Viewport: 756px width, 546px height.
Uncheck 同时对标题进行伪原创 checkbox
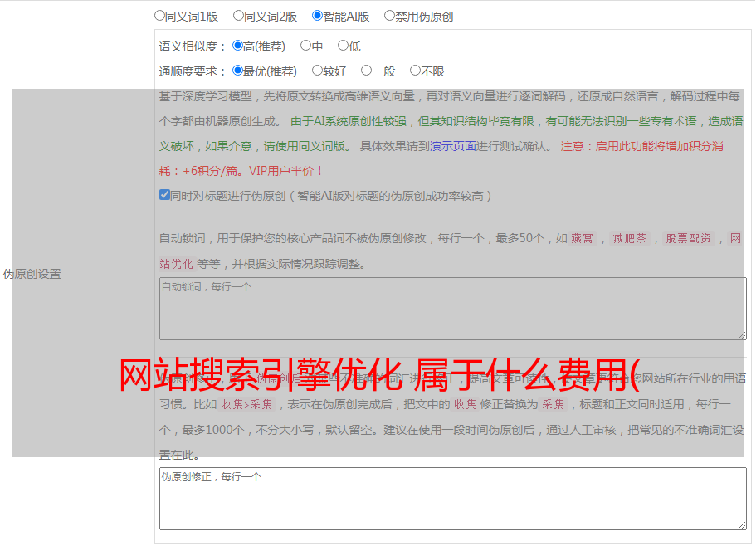(x=164, y=196)
